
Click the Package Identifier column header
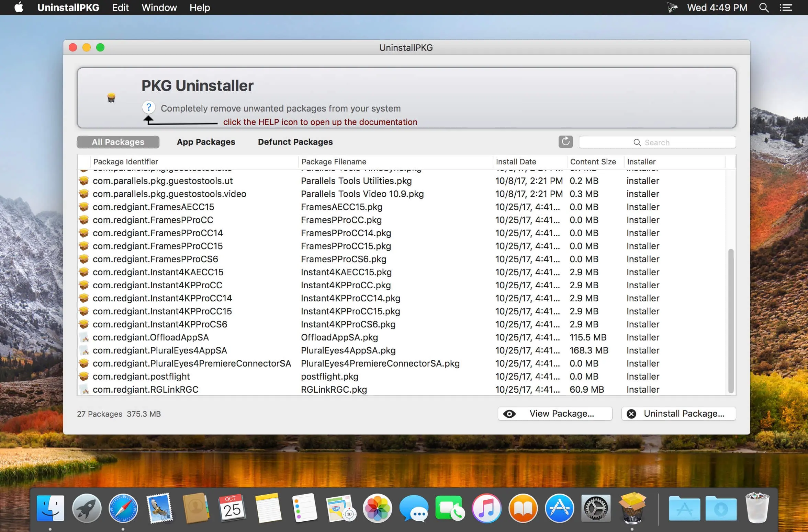click(x=125, y=161)
